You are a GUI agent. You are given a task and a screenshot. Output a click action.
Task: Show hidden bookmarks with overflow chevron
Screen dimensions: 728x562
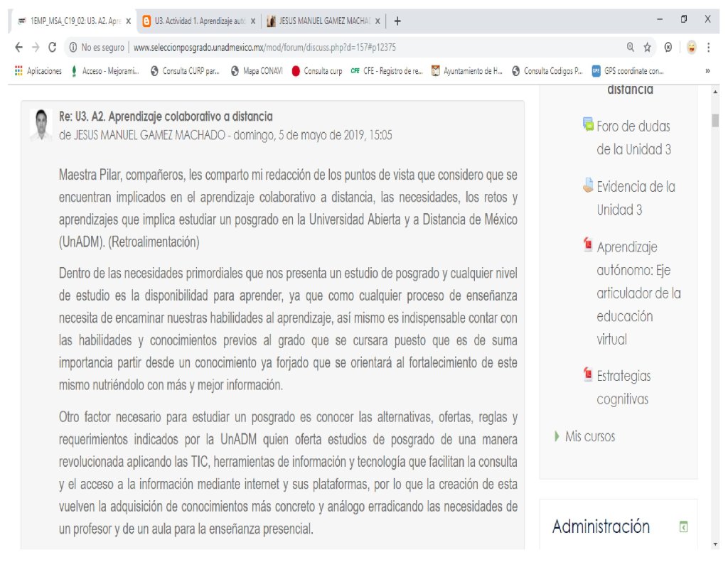(707, 71)
